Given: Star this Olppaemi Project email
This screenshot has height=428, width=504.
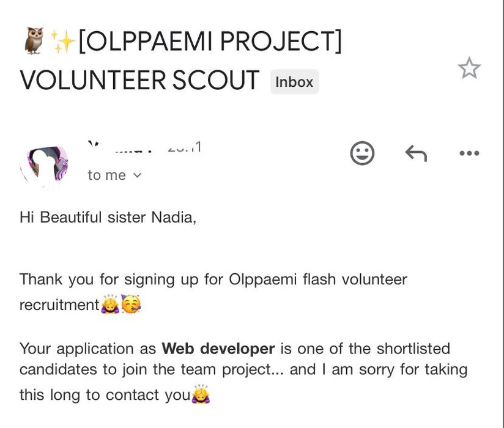Looking at the screenshot, I should click(x=469, y=68).
